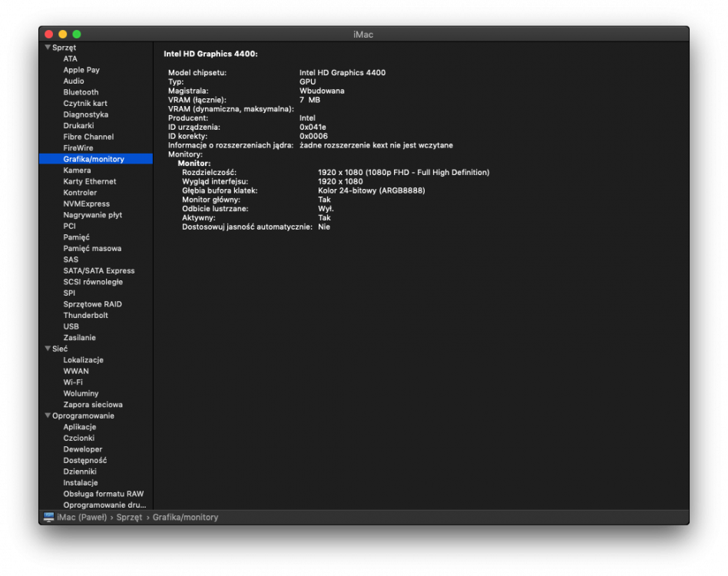
Task: Click the revision ID value 0x0006
Action: (x=314, y=136)
